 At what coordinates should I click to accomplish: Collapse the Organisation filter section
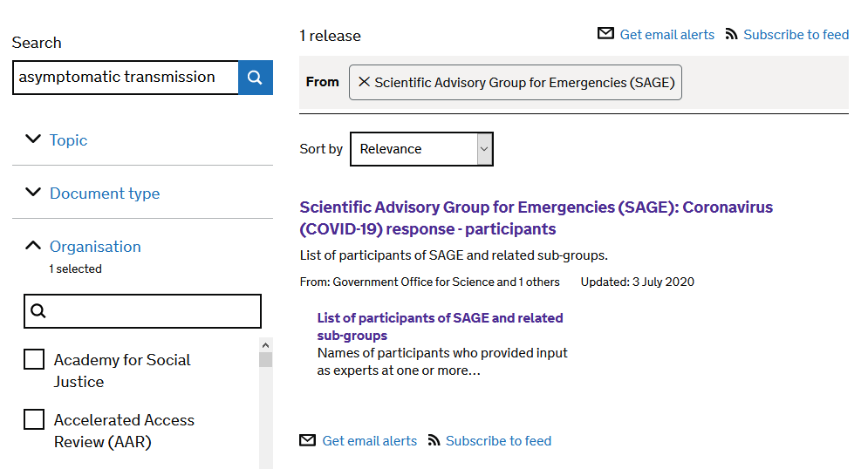click(x=95, y=246)
